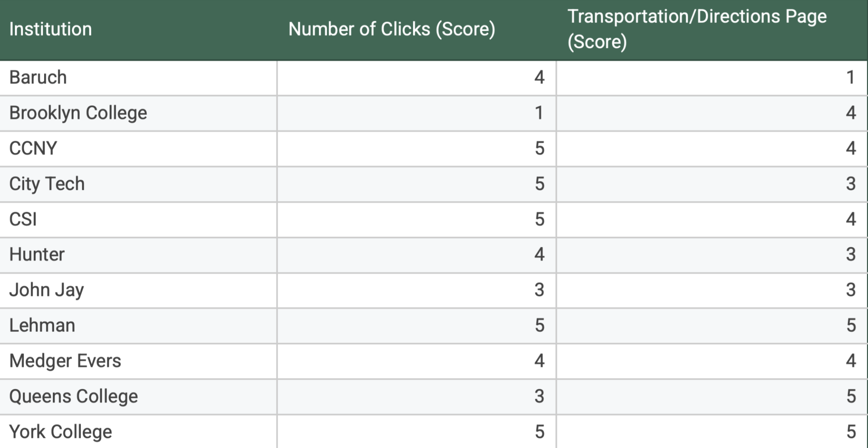Screen dimensions: 868x448
Task: Select the CSI institution cell
Action: pyautogui.click(x=23, y=219)
